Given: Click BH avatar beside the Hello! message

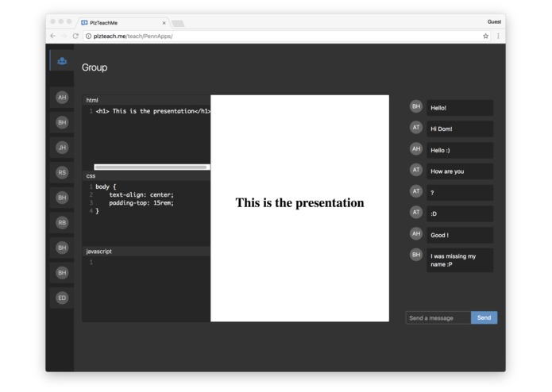Looking at the screenshot, I should (416, 106).
